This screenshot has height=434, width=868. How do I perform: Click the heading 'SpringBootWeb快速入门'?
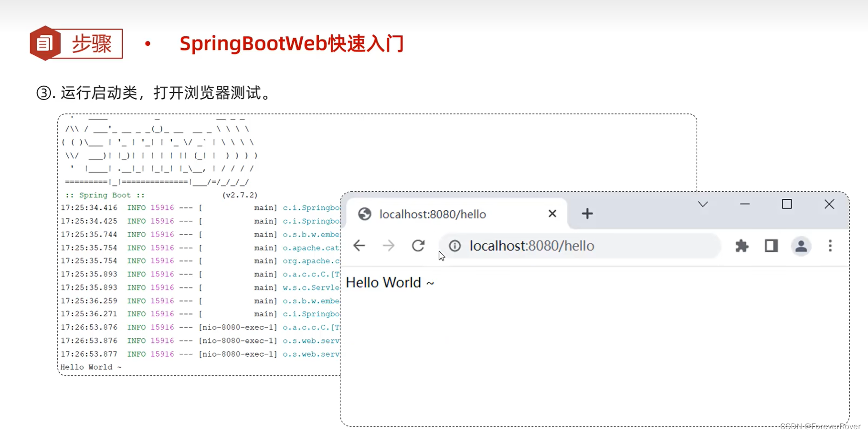click(x=292, y=43)
